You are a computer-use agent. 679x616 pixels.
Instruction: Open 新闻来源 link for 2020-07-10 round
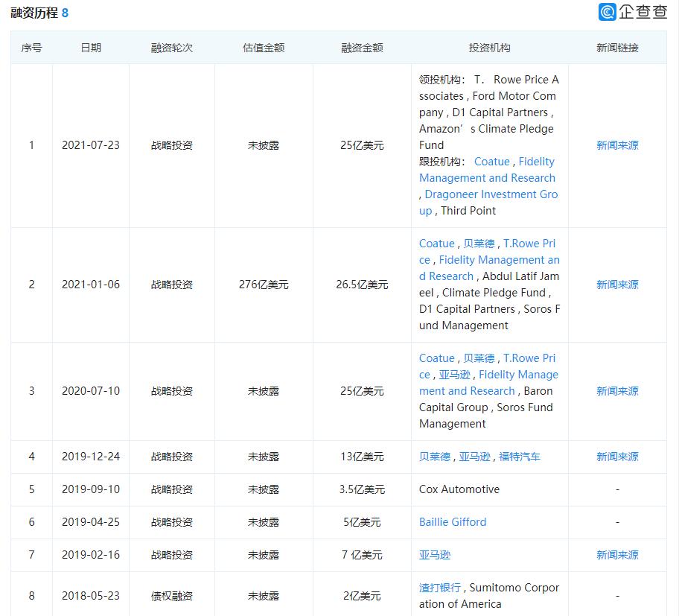click(x=617, y=391)
